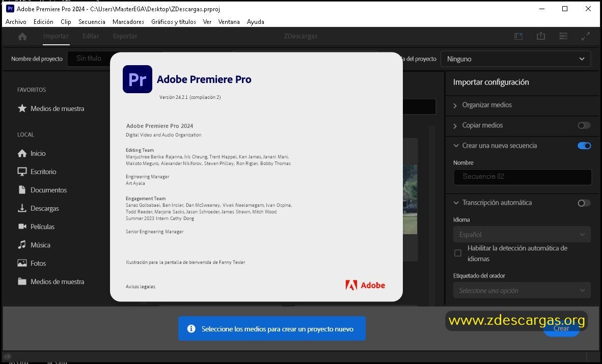Click the Sin título project name field
The image size is (602, 364).
pyautogui.click(x=89, y=59)
